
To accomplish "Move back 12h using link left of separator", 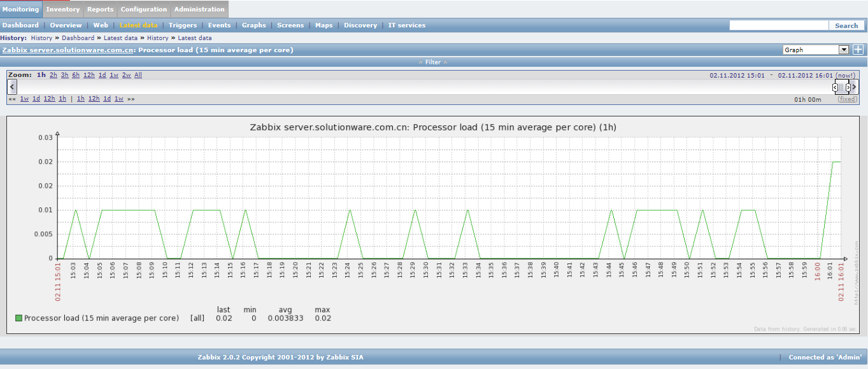I will click(x=49, y=99).
